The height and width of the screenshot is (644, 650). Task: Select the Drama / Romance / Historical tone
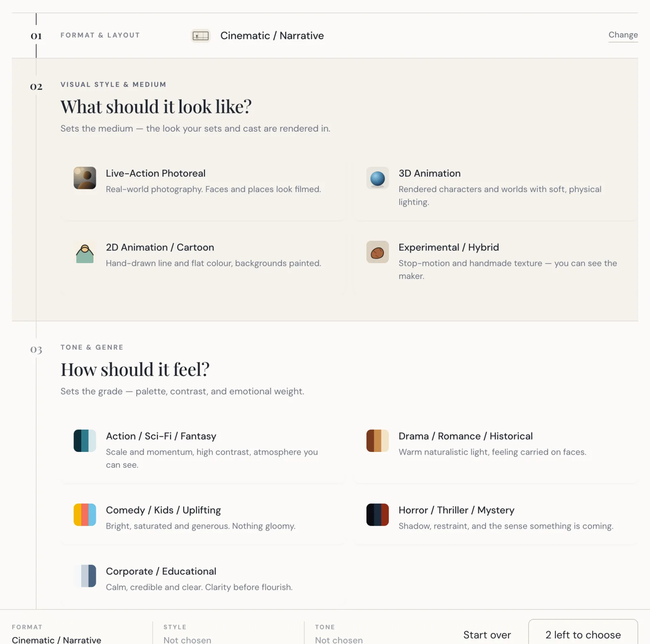pyautogui.click(x=496, y=451)
